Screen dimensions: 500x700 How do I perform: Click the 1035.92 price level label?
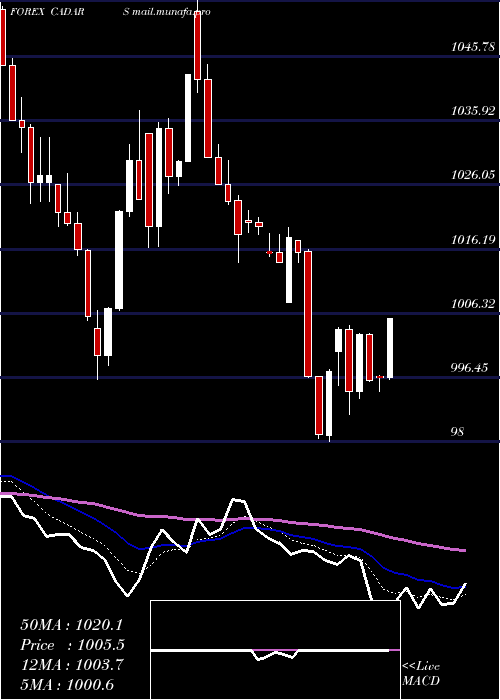tap(473, 110)
